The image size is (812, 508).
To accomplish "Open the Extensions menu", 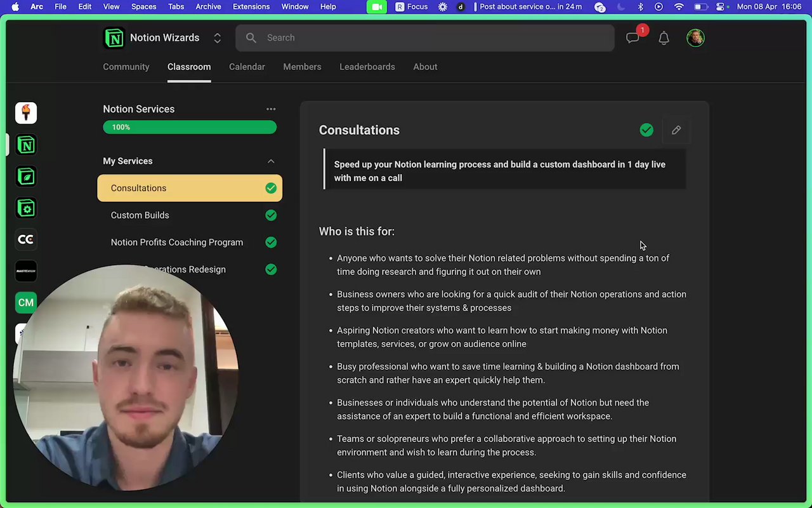I will pyautogui.click(x=251, y=6).
